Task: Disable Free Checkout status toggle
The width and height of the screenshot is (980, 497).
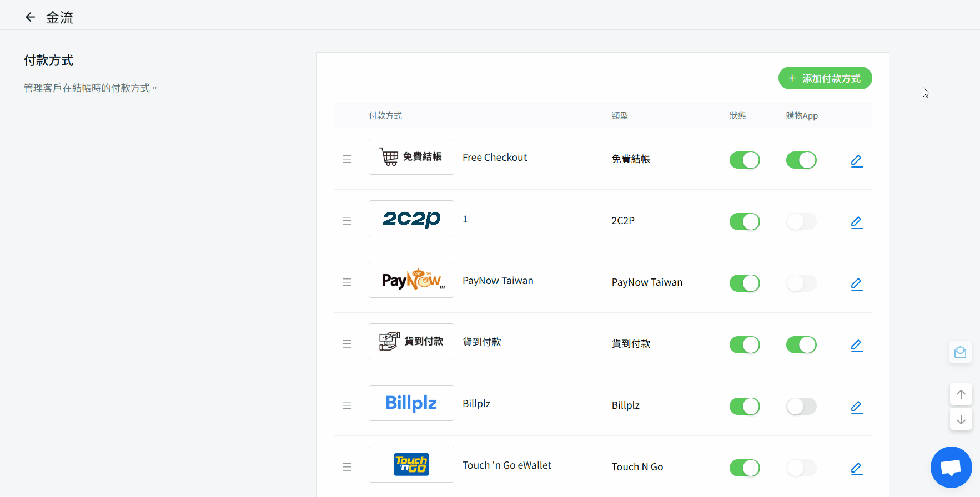Action: (x=744, y=160)
